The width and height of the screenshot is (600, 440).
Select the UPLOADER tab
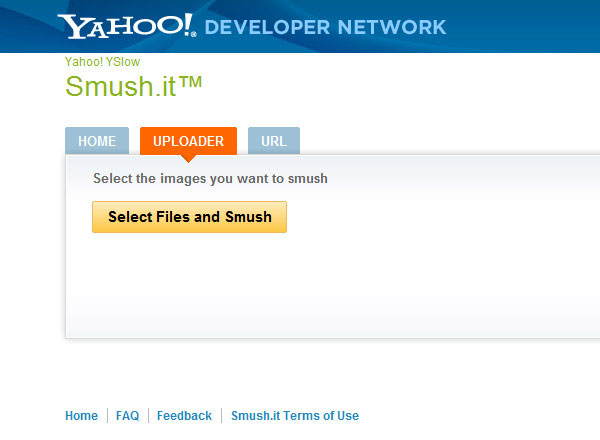(x=188, y=141)
